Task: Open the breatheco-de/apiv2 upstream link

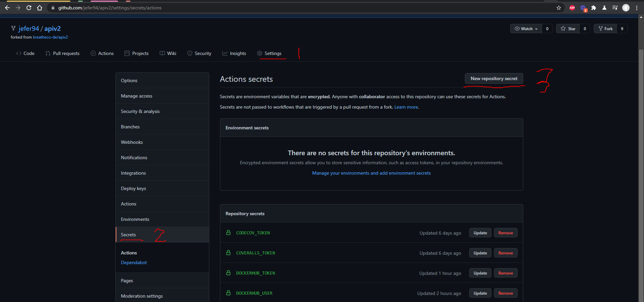Action: point(50,37)
